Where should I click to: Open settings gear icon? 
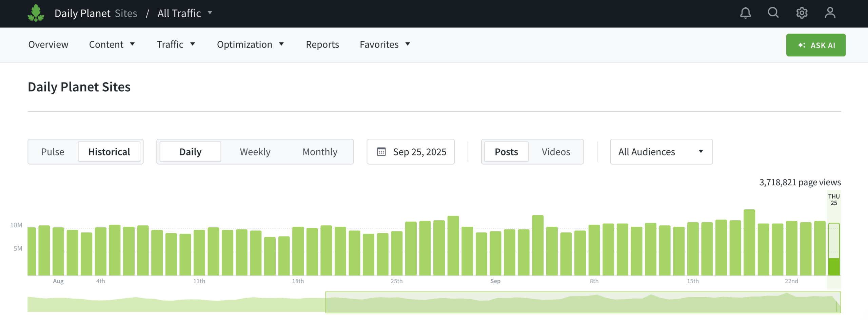click(x=802, y=13)
